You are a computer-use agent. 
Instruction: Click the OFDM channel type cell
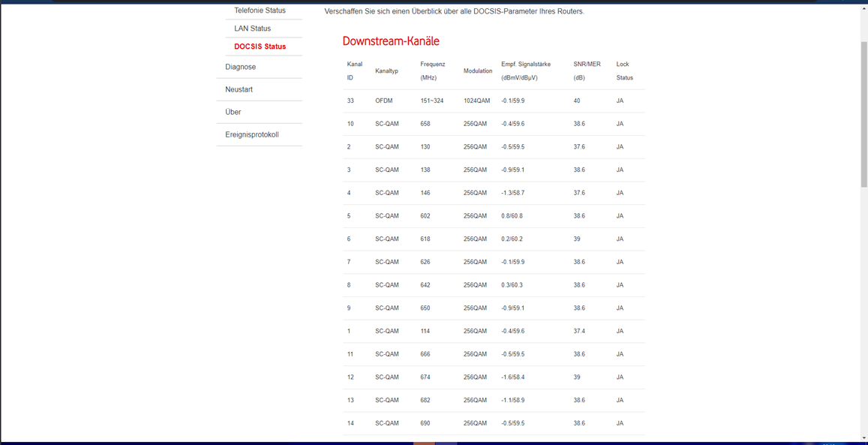tap(383, 101)
